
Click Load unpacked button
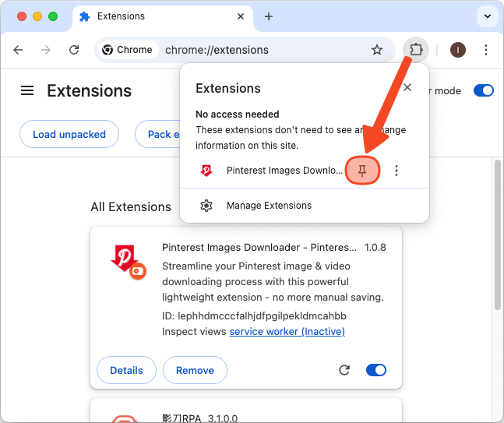(x=69, y=134)
